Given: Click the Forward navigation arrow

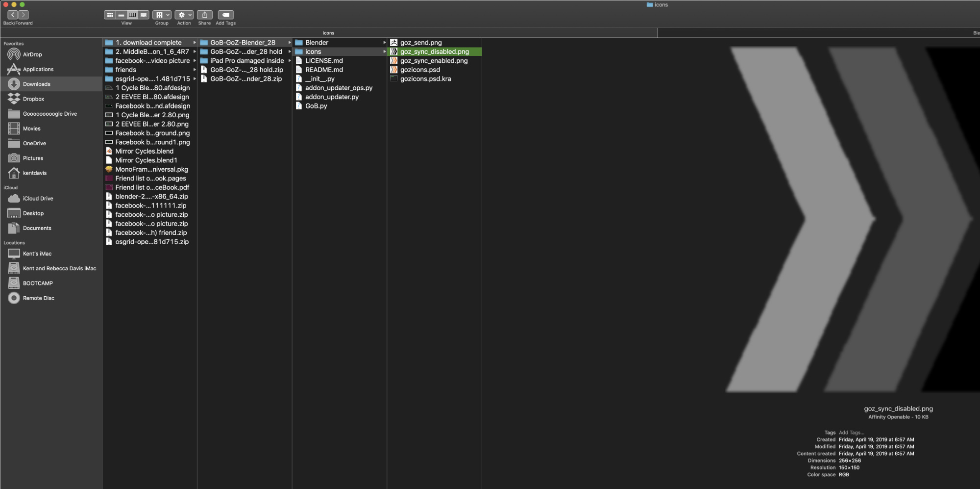Looking at the screenshot, I should click(24, 15).
